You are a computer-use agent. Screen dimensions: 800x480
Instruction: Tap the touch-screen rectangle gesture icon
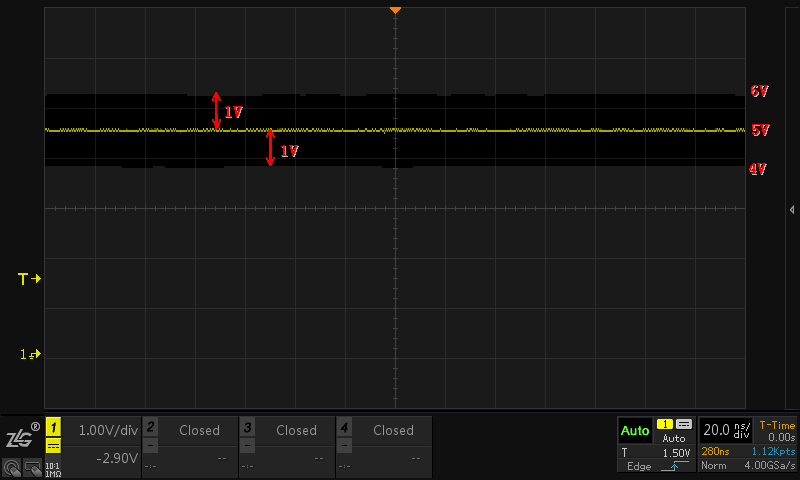click(x=33, y=468)
